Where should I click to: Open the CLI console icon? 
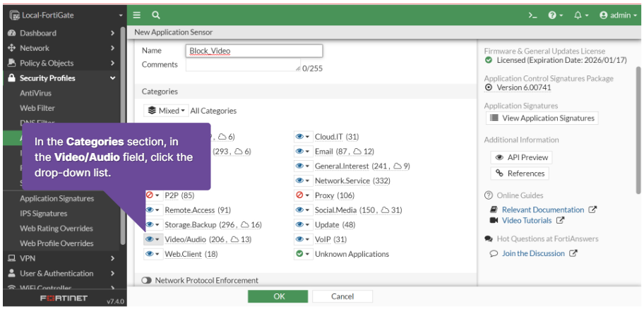(532, 16)
